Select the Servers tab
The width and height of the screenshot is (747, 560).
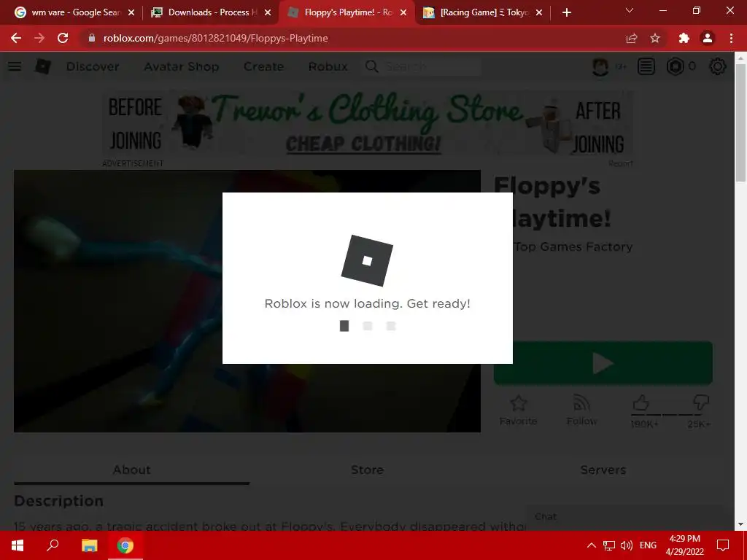click(x=603, y=470)
